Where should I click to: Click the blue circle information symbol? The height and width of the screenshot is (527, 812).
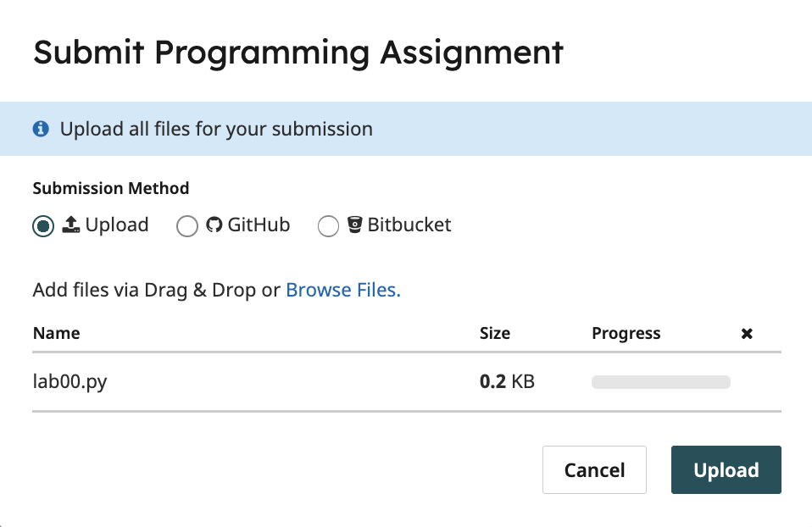pyautogui.click(x=41, y=129)
